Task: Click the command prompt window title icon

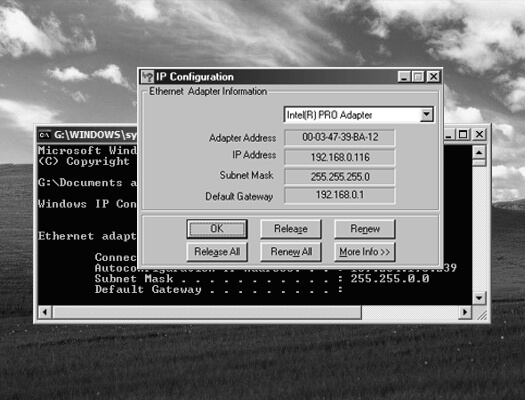Action: 44,135
